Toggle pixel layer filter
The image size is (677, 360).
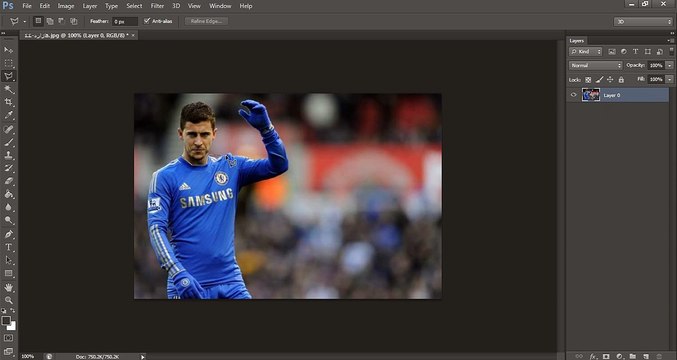(x=612, y=51)
